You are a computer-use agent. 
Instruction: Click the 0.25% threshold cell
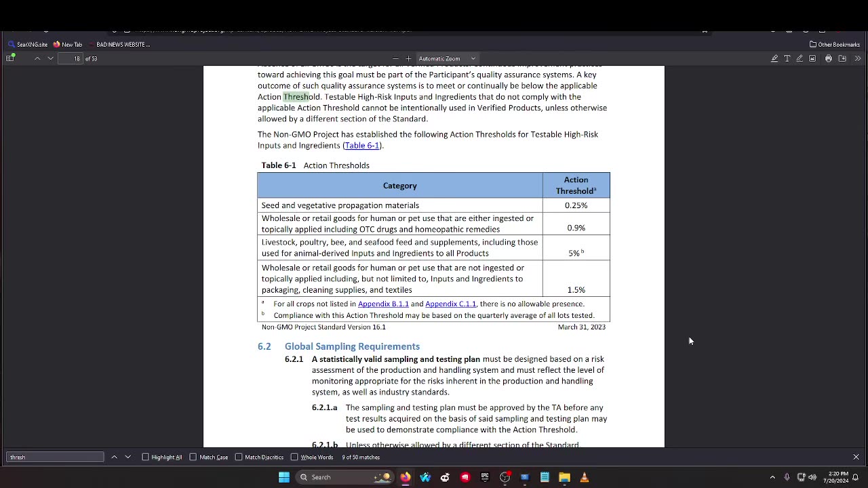[576, 205]
